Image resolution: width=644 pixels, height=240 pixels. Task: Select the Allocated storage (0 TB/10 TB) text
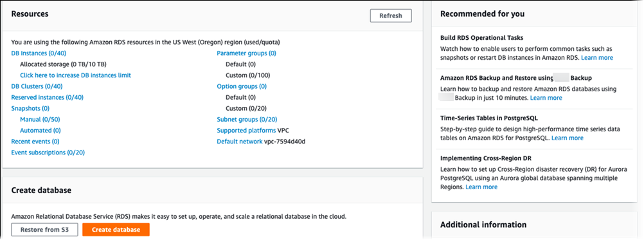coord(64,64)
